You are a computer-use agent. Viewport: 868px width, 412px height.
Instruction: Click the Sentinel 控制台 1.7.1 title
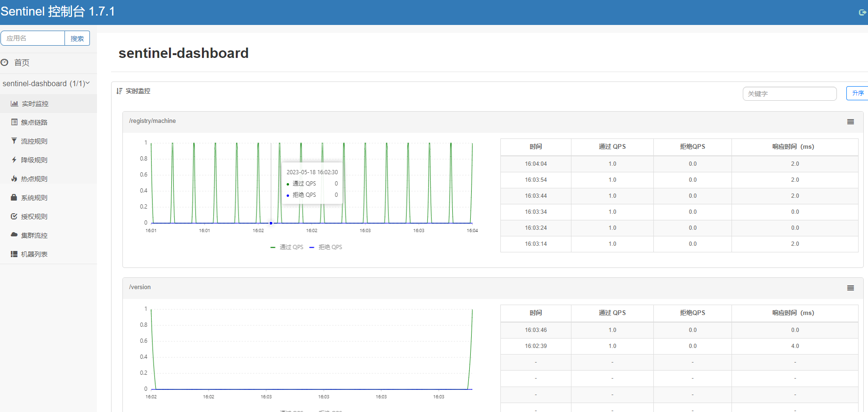57,12
